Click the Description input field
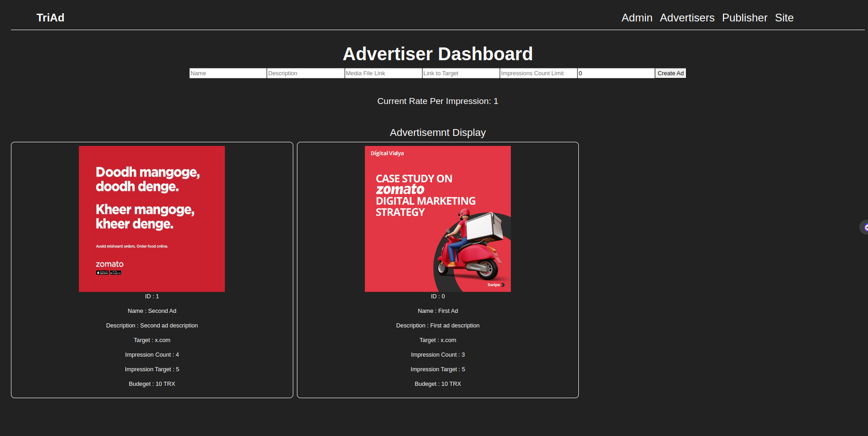This screenshot has width=868, height=436. point(306,73)
